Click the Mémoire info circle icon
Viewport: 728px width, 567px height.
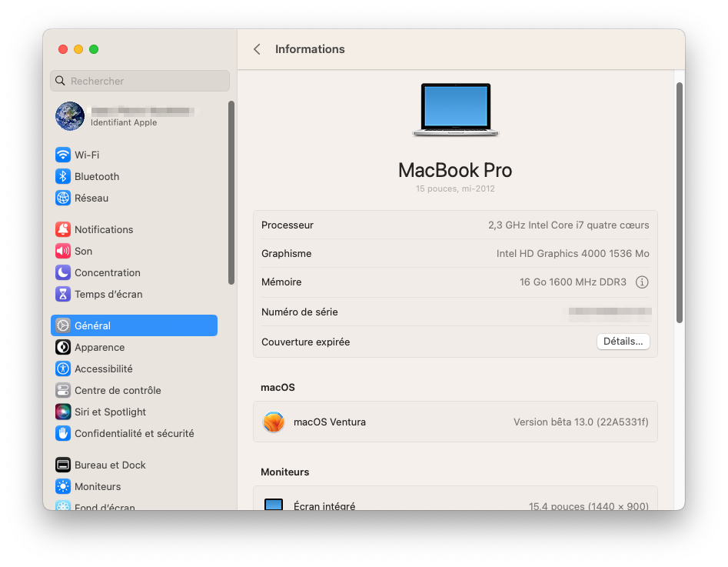[642, 282]
